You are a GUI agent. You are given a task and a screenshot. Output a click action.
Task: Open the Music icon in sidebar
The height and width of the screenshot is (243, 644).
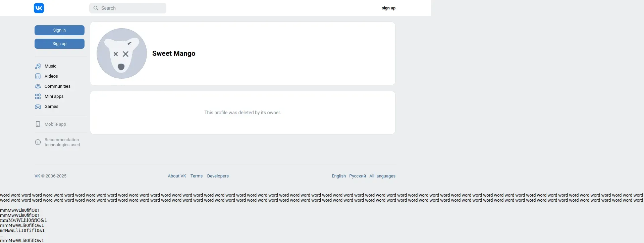point(38,66)
